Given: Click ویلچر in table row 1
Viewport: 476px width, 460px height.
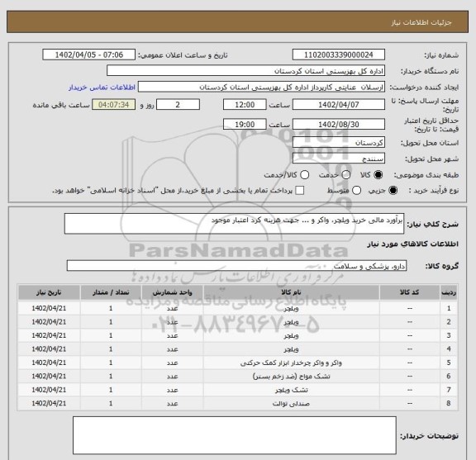Looking at the screenshot, I should click(x=291, y=309).
